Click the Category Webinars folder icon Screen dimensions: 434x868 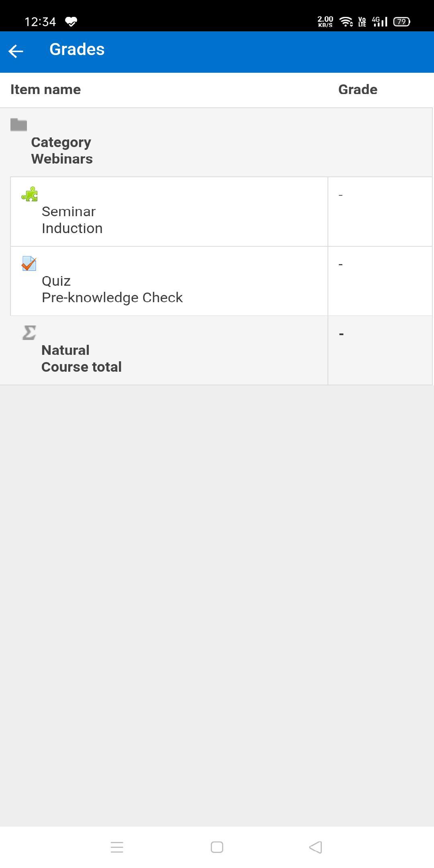(x=18, y=125)
